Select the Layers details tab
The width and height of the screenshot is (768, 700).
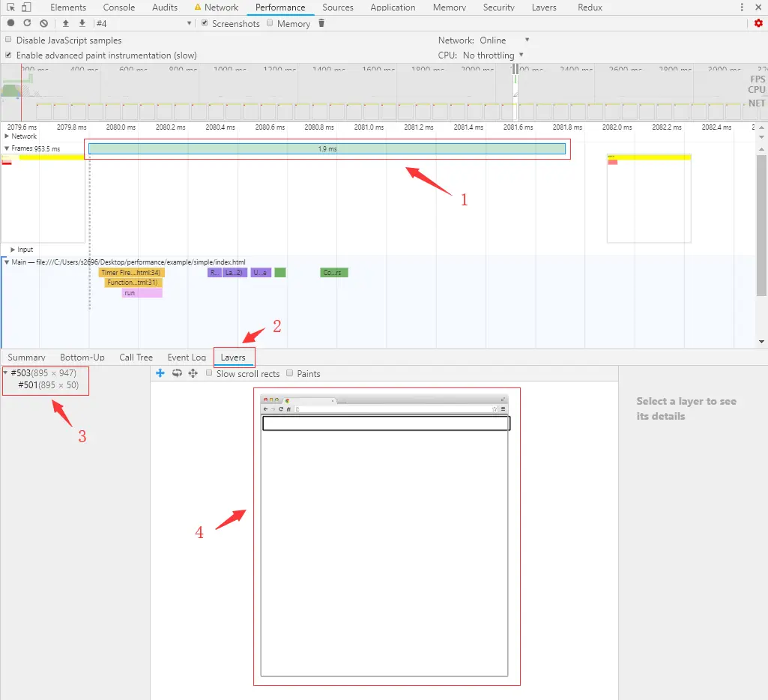click(x=233, y=357)
